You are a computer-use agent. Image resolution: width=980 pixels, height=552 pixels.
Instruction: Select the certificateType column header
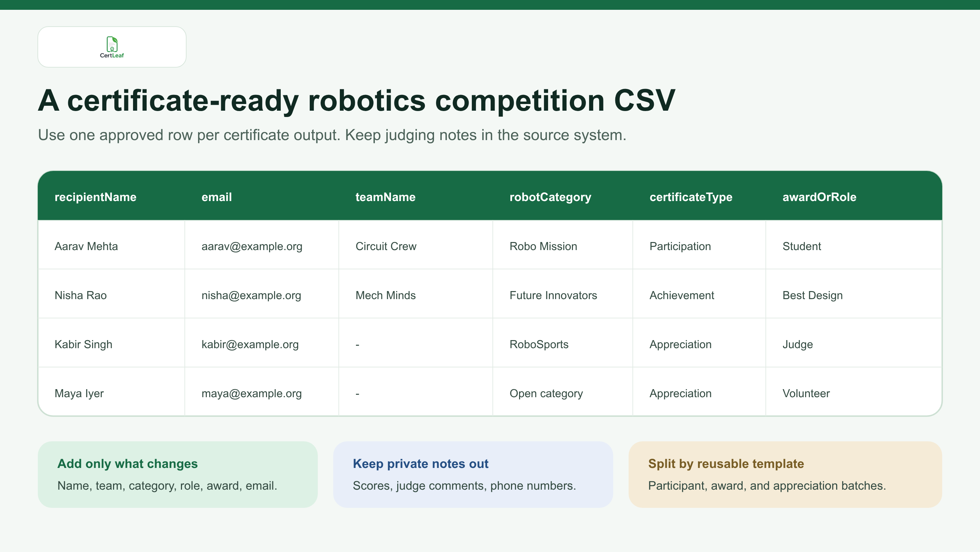tap(699, 196)
